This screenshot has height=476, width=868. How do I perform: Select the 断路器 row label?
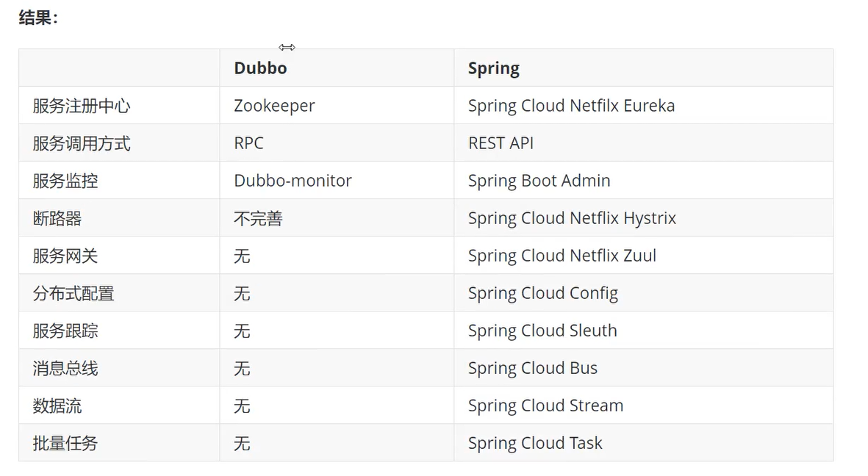pyautogui.click(x=57, y=218)
